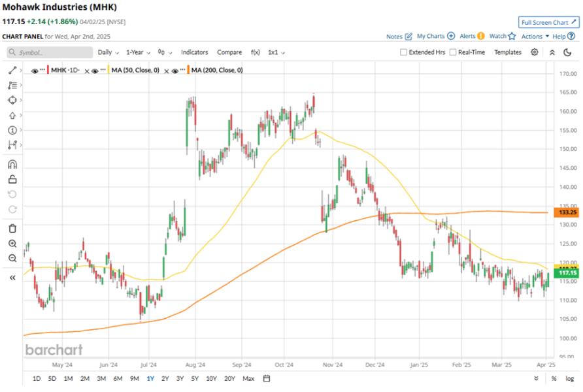The image size is (583, 392).
Task: Click the 133.25 MA price label
Action: coord(566,212)
